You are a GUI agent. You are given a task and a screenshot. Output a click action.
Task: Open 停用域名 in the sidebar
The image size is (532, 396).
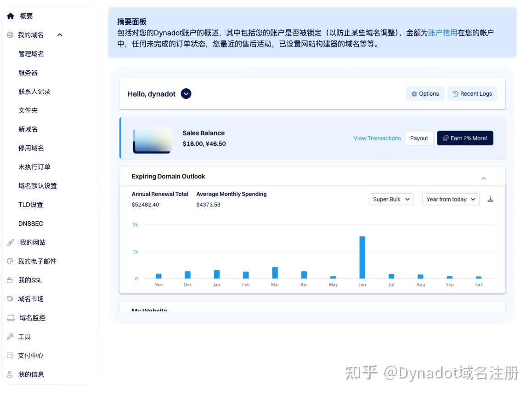point(31,148)
